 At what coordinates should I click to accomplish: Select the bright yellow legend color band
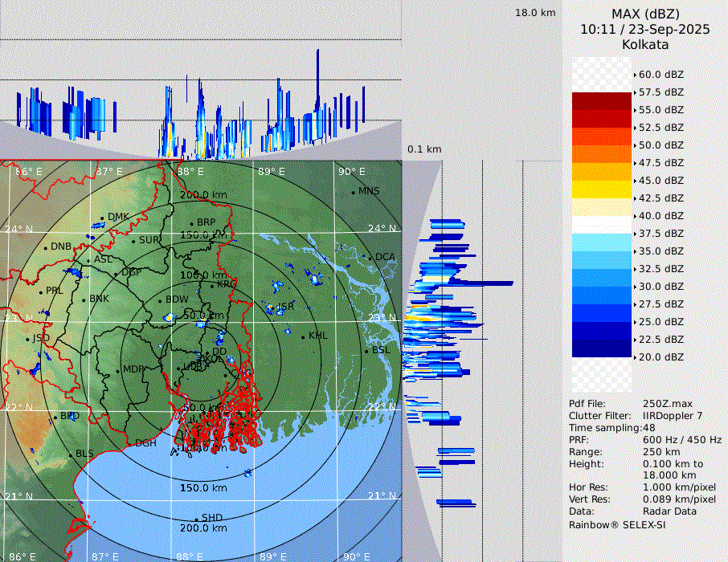click(x=602, y=189)
